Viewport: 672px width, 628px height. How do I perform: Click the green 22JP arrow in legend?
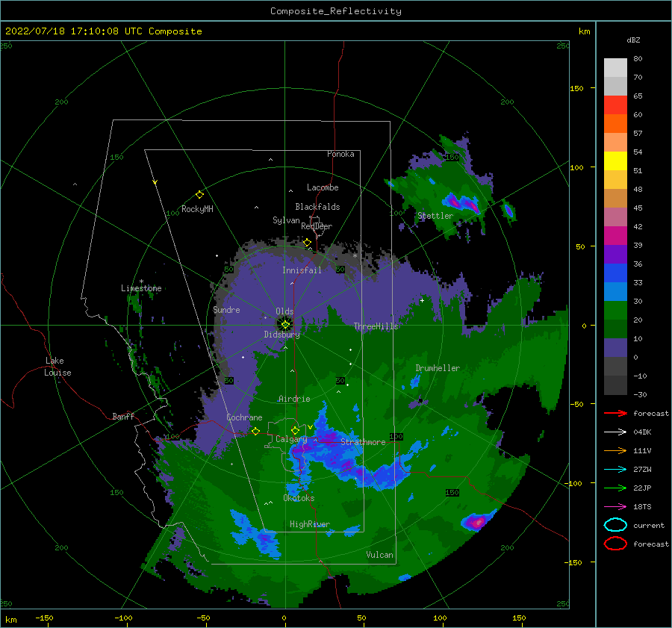point(615,488)
